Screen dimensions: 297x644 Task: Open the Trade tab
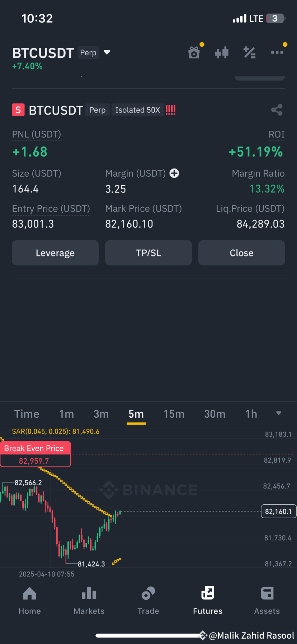coord(148,600)
